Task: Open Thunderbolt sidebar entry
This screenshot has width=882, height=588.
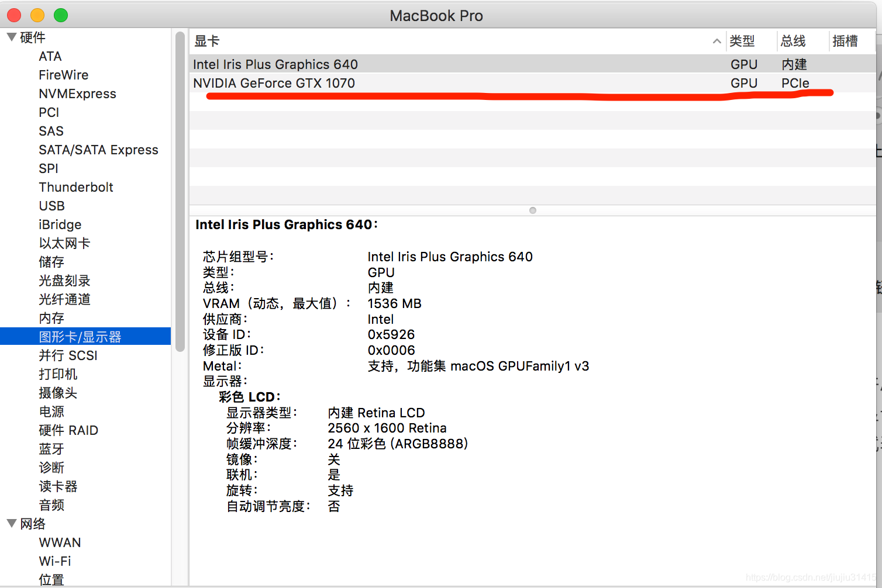Action: point(76,187)
